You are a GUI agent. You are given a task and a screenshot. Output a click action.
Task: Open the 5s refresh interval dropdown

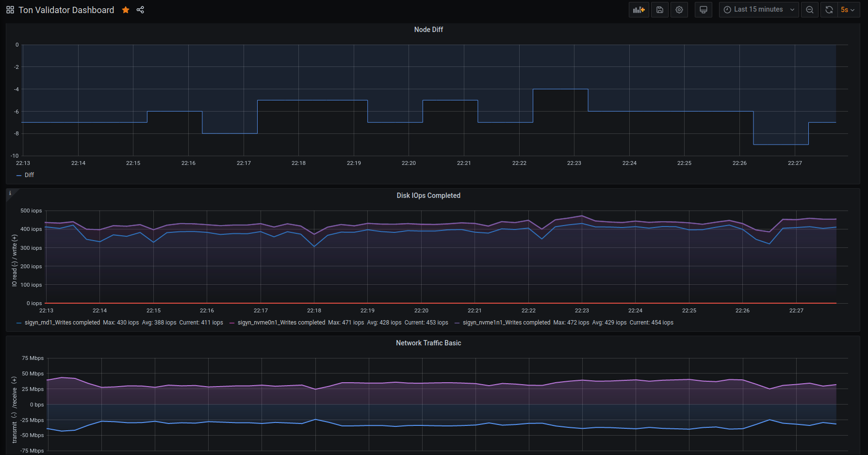(849, 10)
